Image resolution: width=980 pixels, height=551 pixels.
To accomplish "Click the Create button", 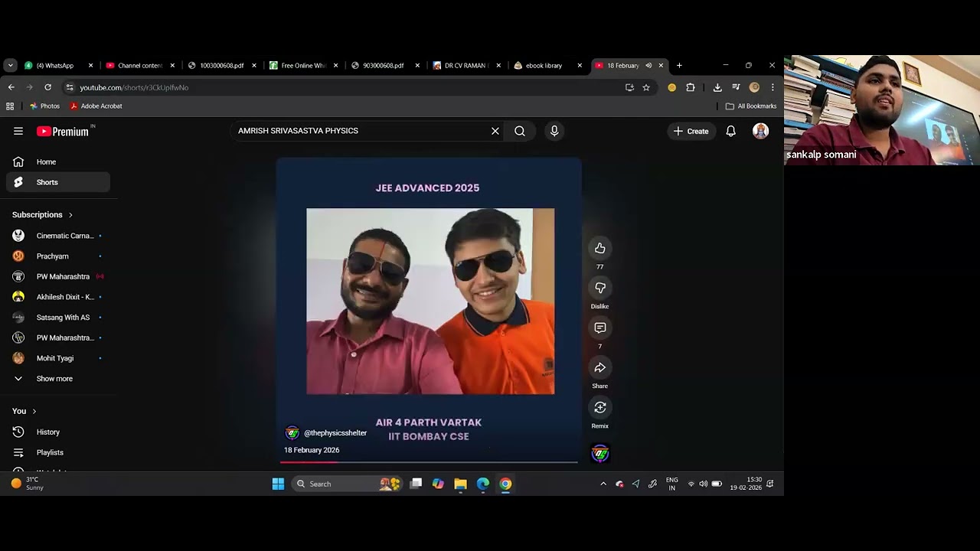I will (691, 132).
